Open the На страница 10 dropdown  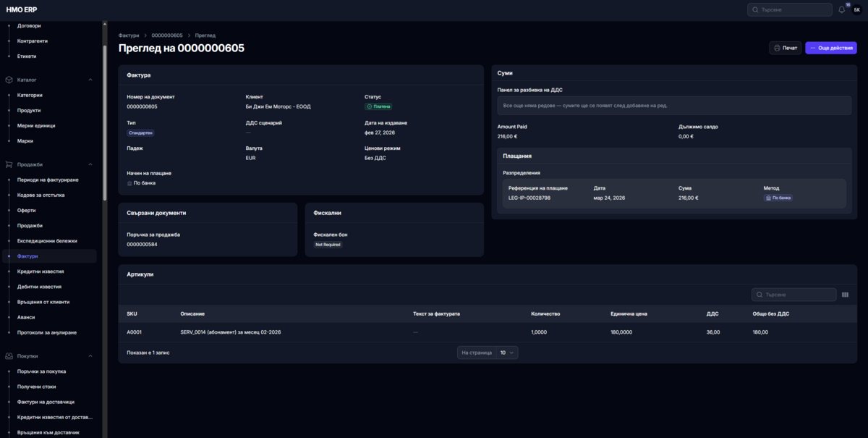click(507, 353)
